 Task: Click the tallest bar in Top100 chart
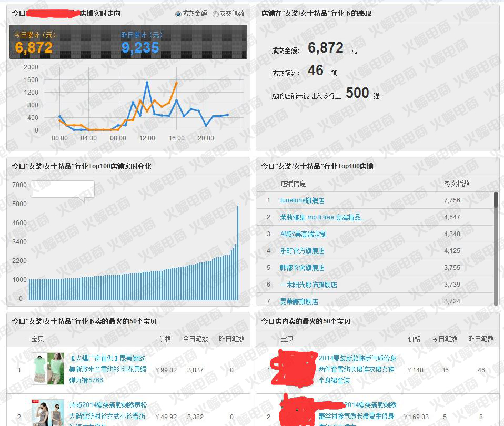pyautogui.click(x=238, y=253)
